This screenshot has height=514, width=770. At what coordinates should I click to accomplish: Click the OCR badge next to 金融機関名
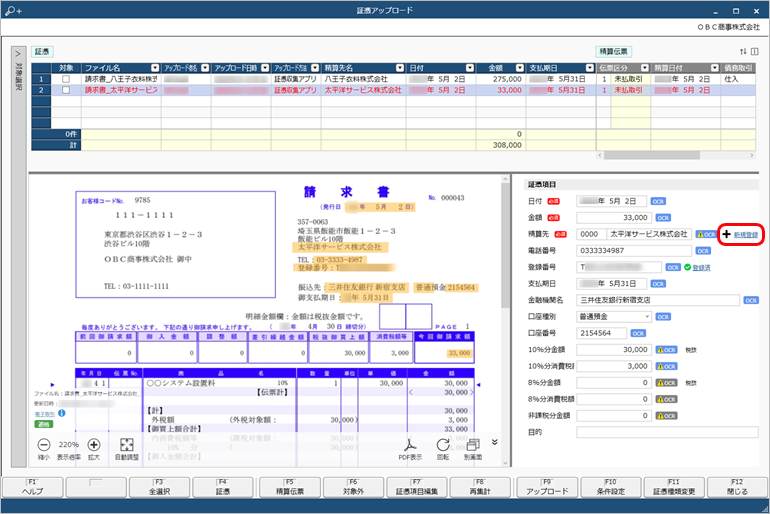[x=751, y=300]
